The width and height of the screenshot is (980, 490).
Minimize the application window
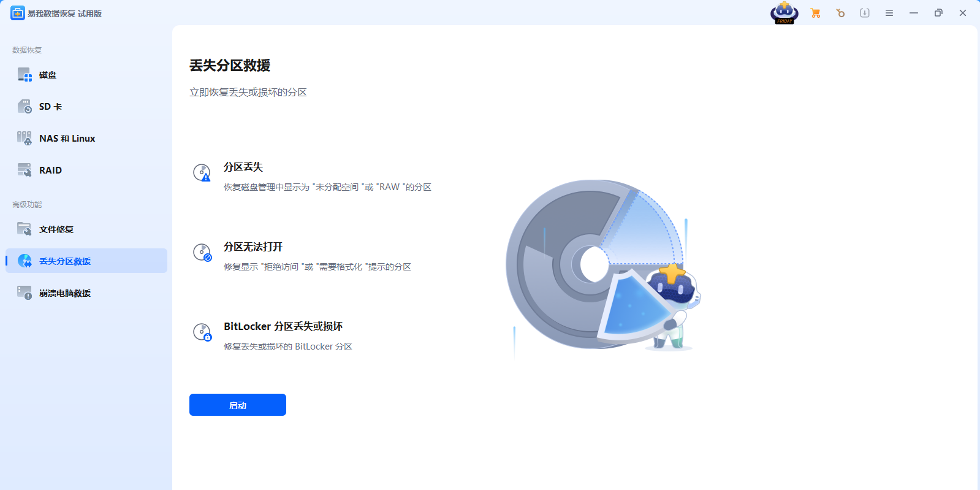click(x=914, y=13)
